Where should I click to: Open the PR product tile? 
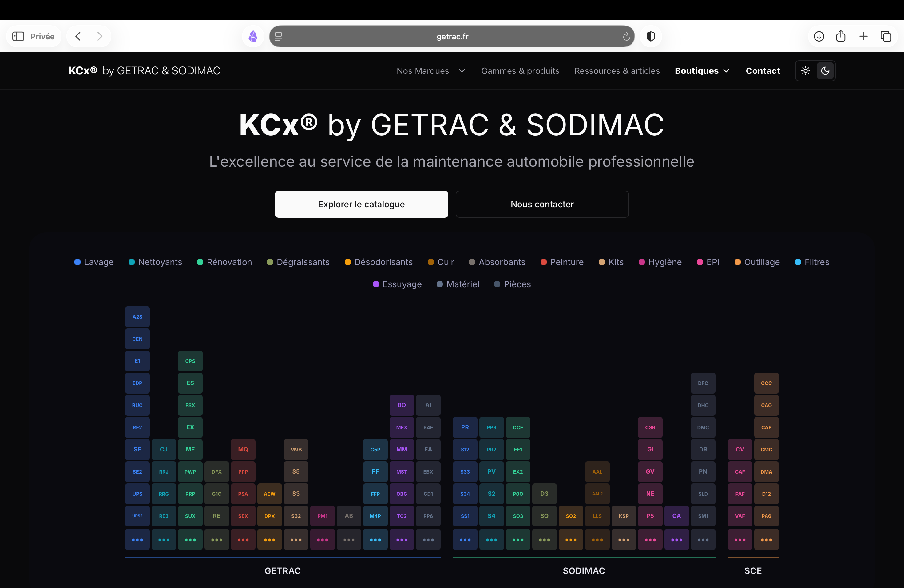tap(465, 427)
